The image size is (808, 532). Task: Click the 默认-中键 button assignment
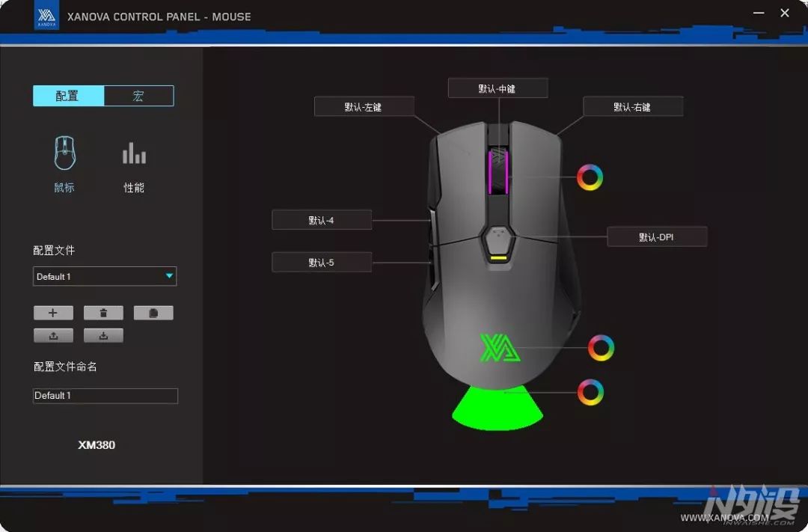point(498,88)
